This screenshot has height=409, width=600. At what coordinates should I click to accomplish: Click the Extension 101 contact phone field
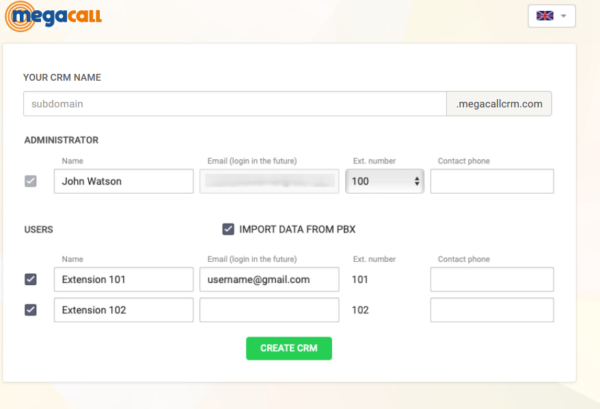pyautogui.click(x=491, y=280)
